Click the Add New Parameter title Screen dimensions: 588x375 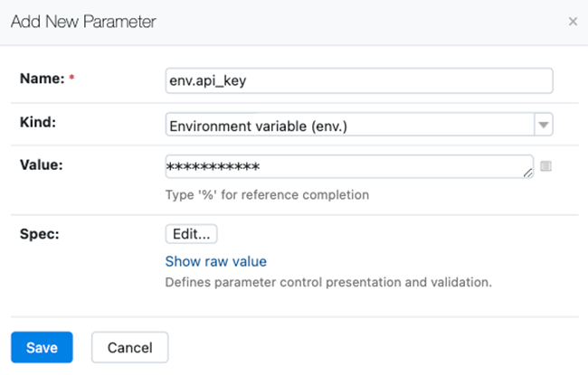point(83,21)
